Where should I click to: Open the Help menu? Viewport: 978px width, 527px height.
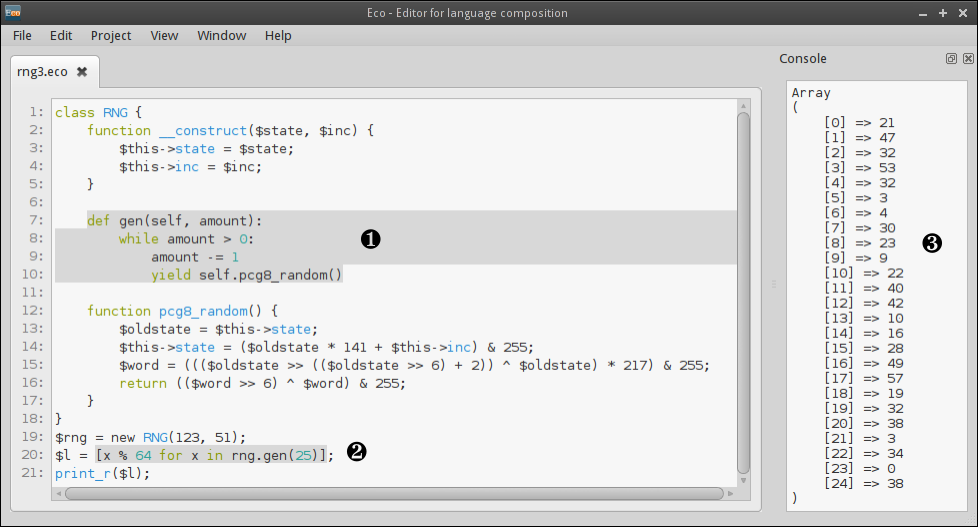[x=278, y=36]
